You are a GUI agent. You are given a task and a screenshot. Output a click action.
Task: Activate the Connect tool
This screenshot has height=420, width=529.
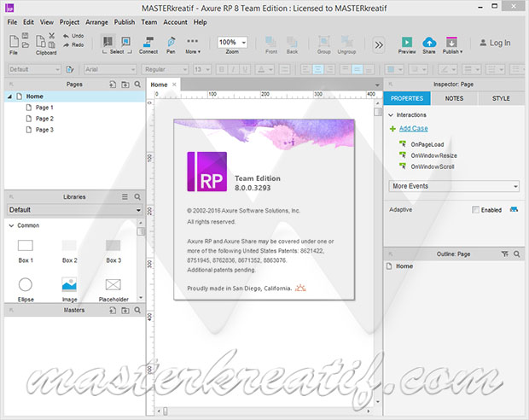pos(148,45)
